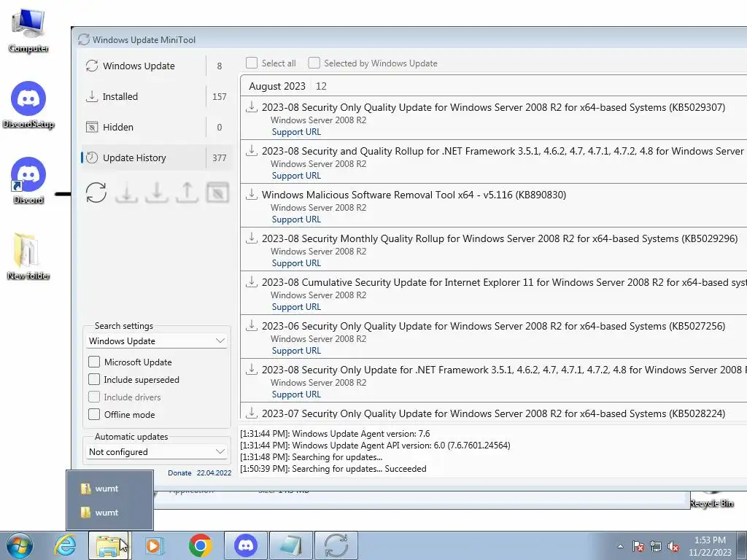The image size is (747, 560).
Task: Open Support URL for .NET Framework Rollup
Action: pos(296,176)
